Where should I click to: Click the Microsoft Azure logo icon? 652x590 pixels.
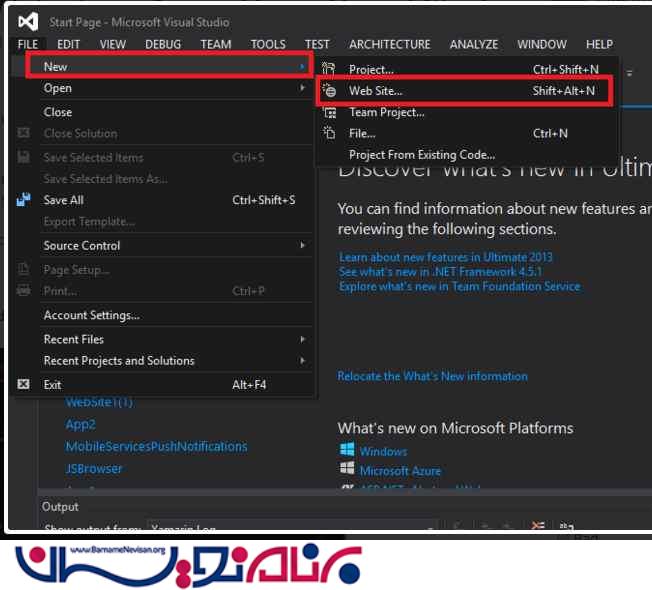pyautogui.click(x=347, y=469)
